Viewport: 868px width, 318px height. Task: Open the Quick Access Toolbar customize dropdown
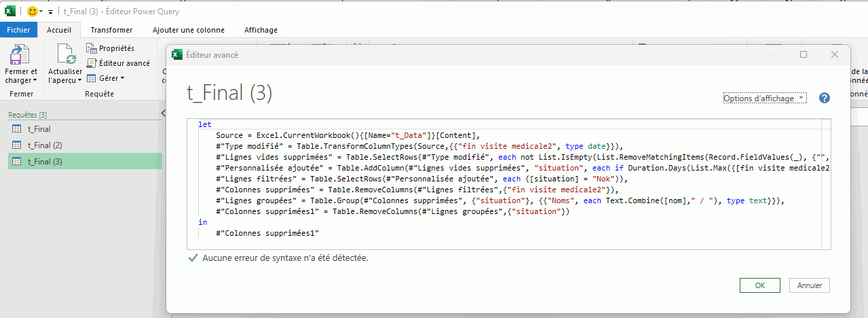point(50,12)
